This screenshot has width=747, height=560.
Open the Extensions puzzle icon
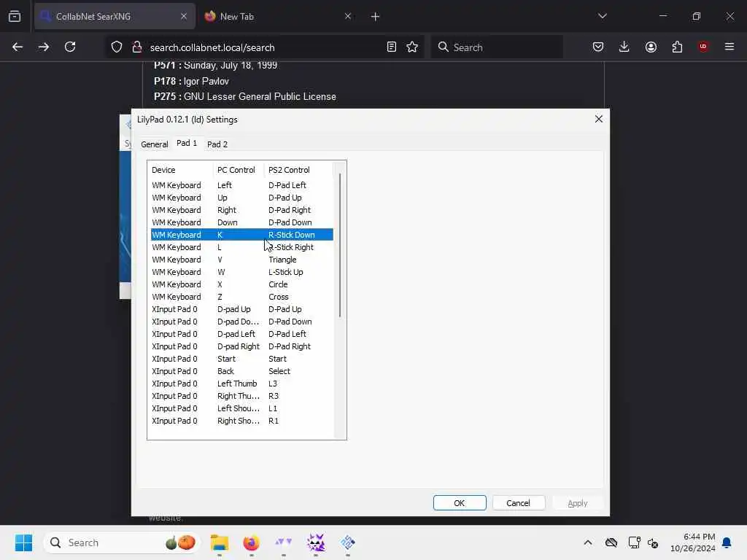[x=677, y=47]
